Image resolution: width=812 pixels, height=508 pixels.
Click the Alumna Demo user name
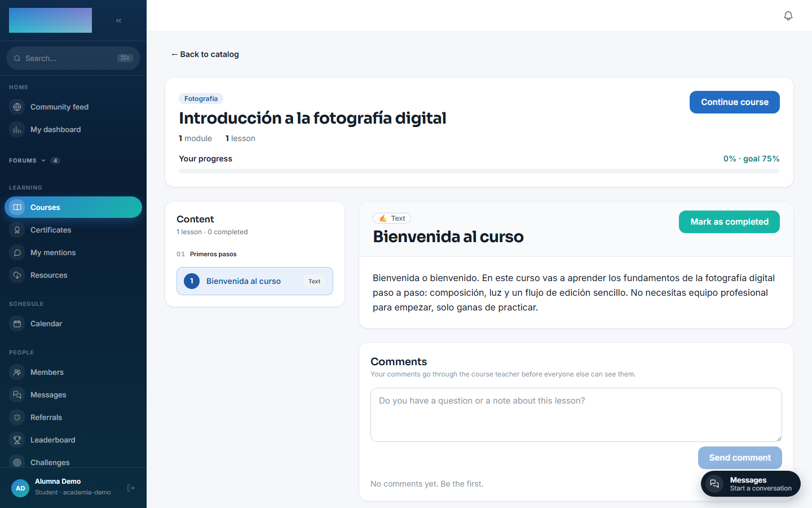[x=58, y=481]
